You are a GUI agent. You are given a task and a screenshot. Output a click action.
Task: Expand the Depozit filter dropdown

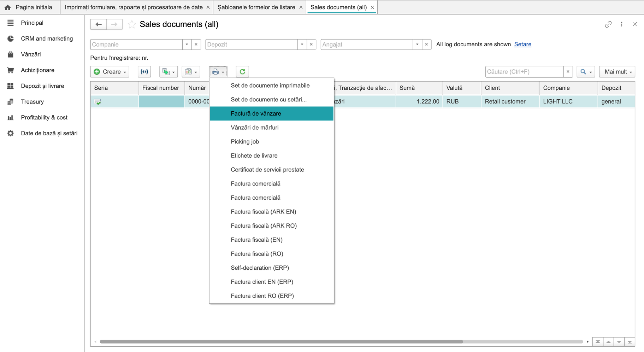(302, 45)
